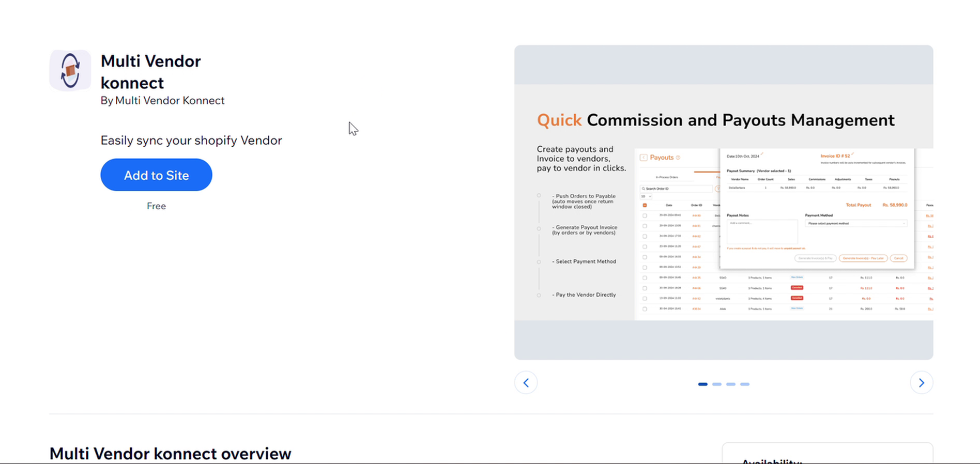Click the "Multi Vendor konnect overview" heading
The image size is (980, 464).
point(171,454)
